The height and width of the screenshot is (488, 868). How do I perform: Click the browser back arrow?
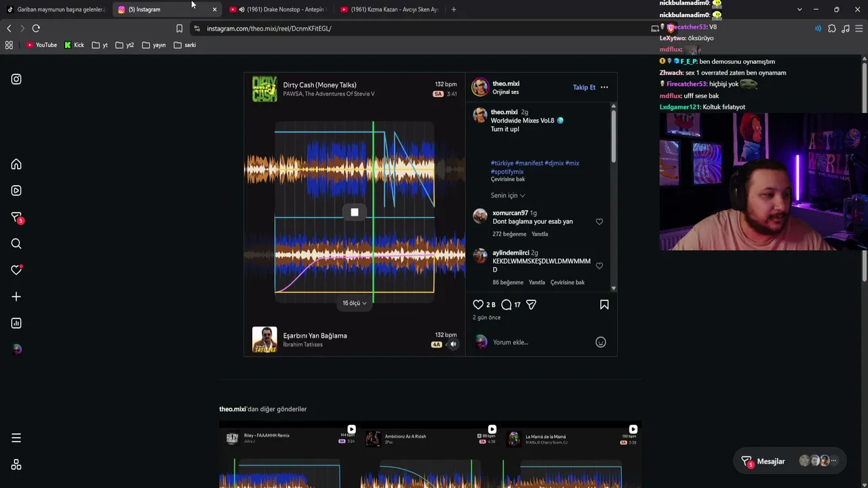coord(9,28)
